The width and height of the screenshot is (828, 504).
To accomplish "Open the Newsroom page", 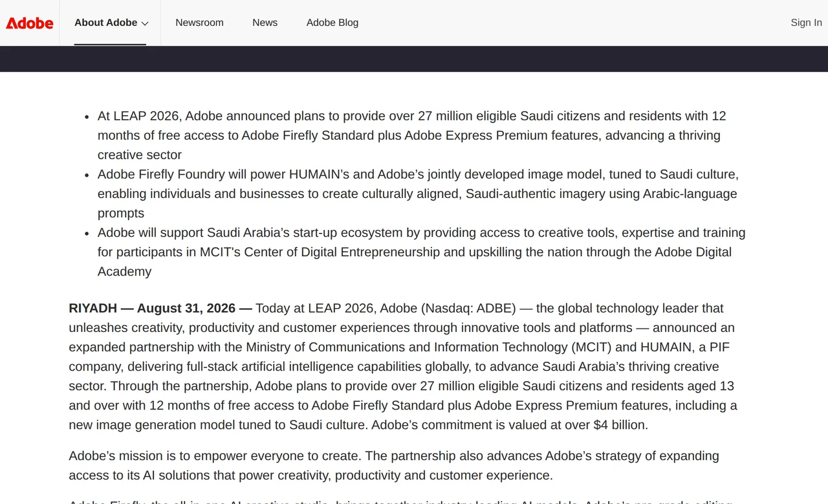I will [199, 23].
